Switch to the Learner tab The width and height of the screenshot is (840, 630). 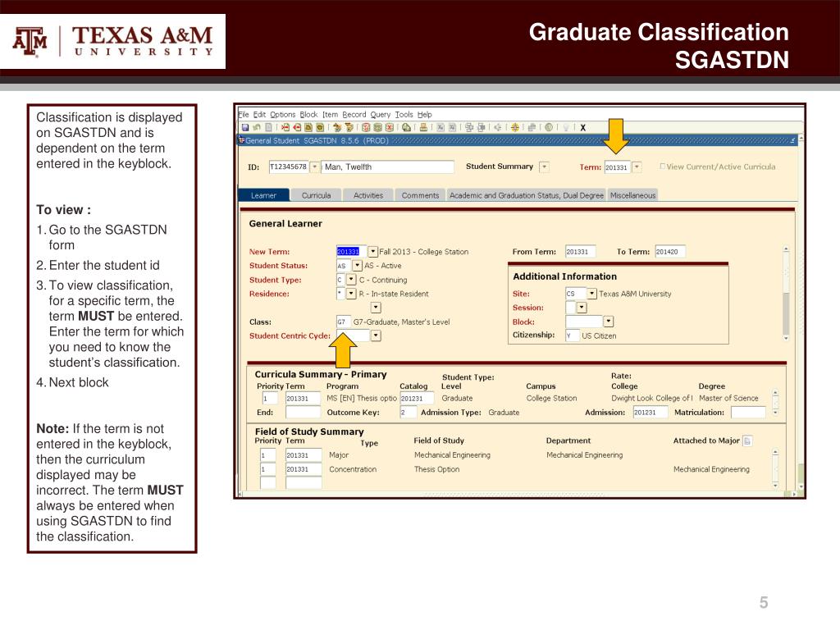(263, 195)
